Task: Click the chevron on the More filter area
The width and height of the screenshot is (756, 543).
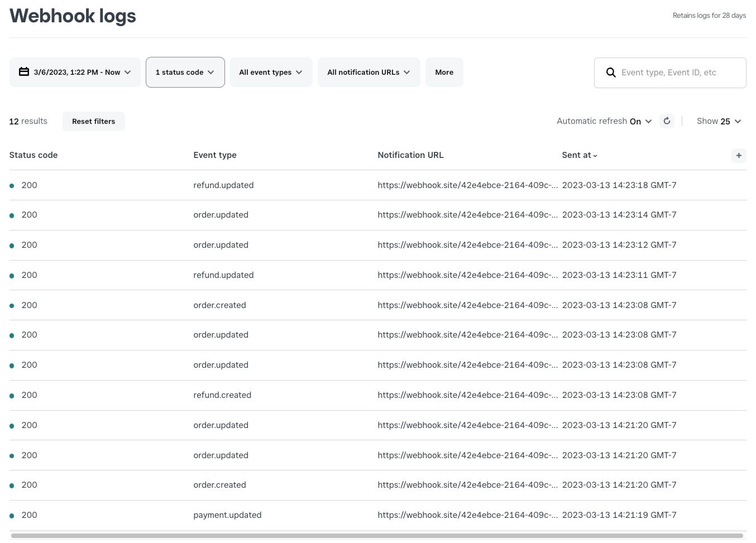Action: point(444,72)
